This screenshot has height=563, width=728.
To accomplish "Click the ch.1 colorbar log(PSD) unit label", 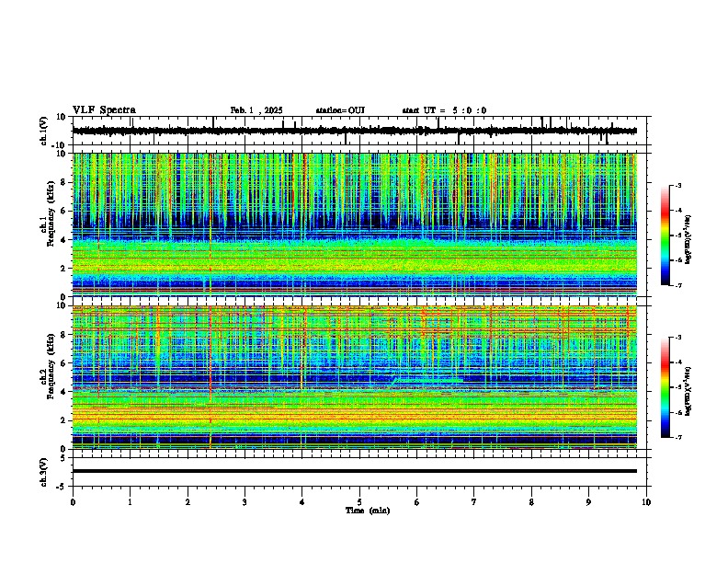I will point(688,240).
